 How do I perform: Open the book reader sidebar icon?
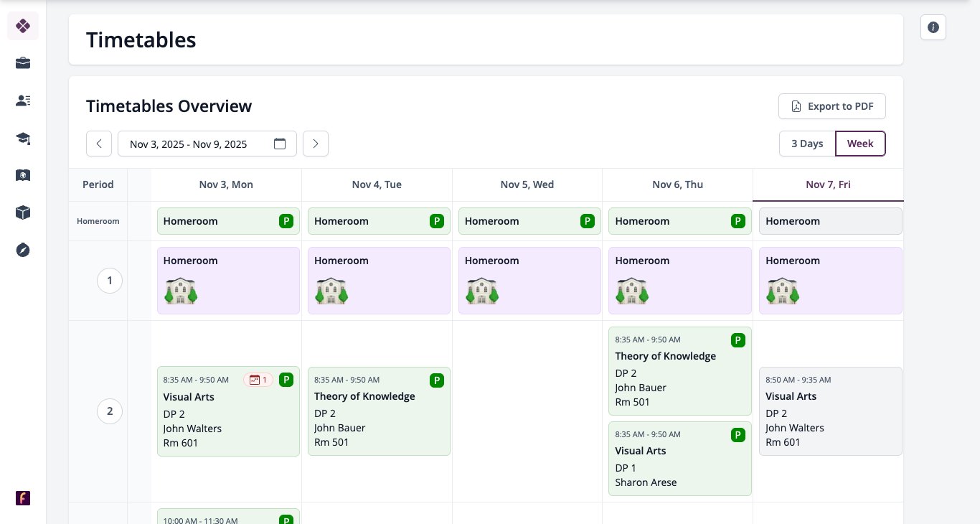[23, 175]
